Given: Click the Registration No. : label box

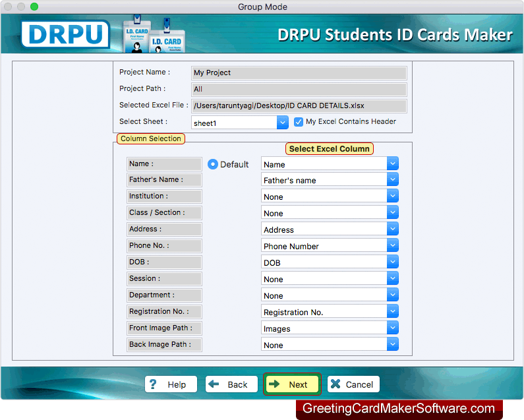Looking at the screenshot, I should 164,312.
